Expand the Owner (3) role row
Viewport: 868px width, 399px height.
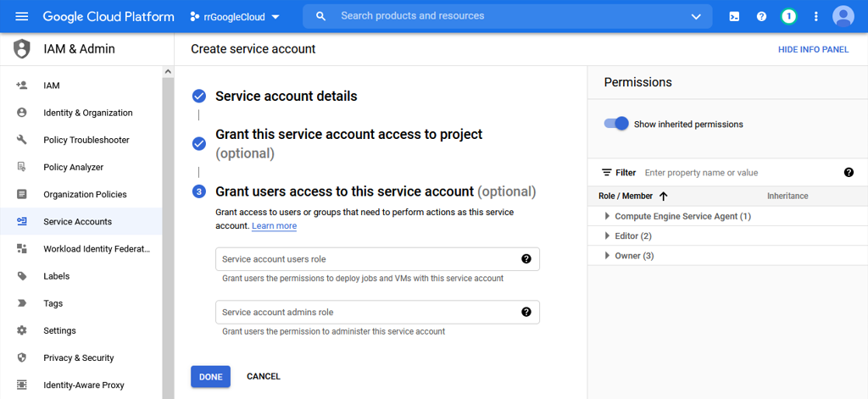[607, 256]
